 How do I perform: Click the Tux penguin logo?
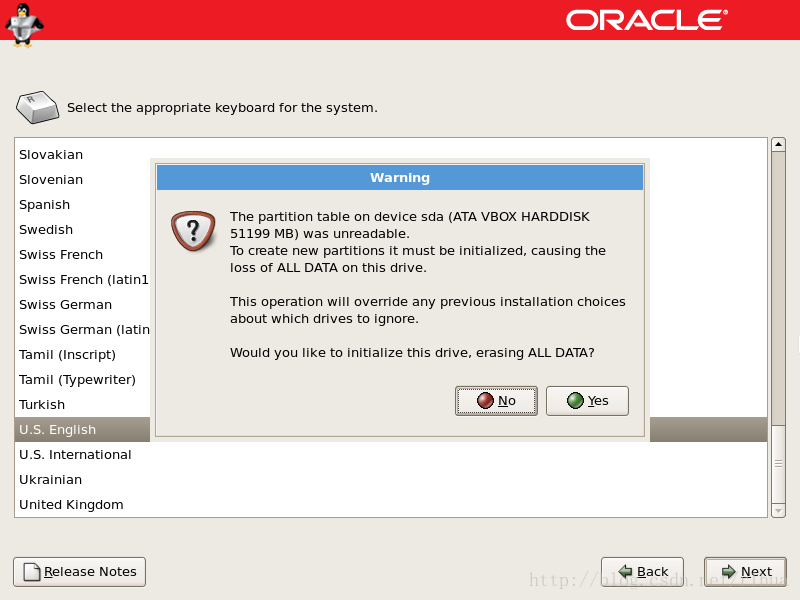(x=24, y=24)
